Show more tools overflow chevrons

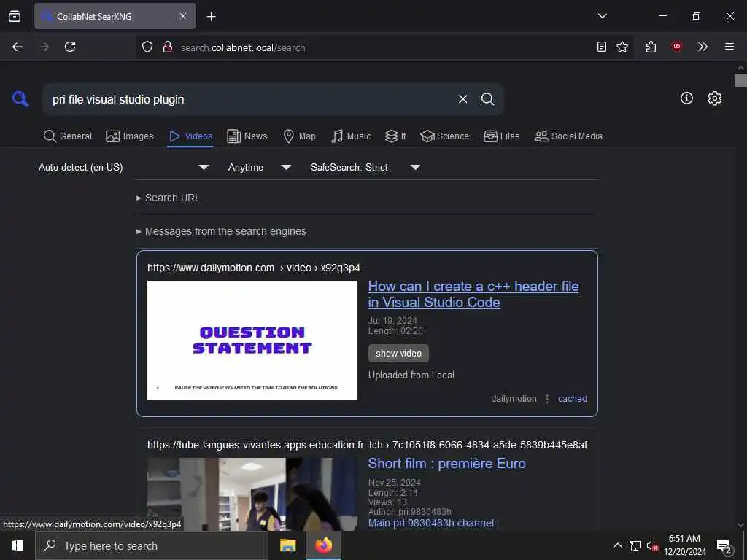pos(703,47)
